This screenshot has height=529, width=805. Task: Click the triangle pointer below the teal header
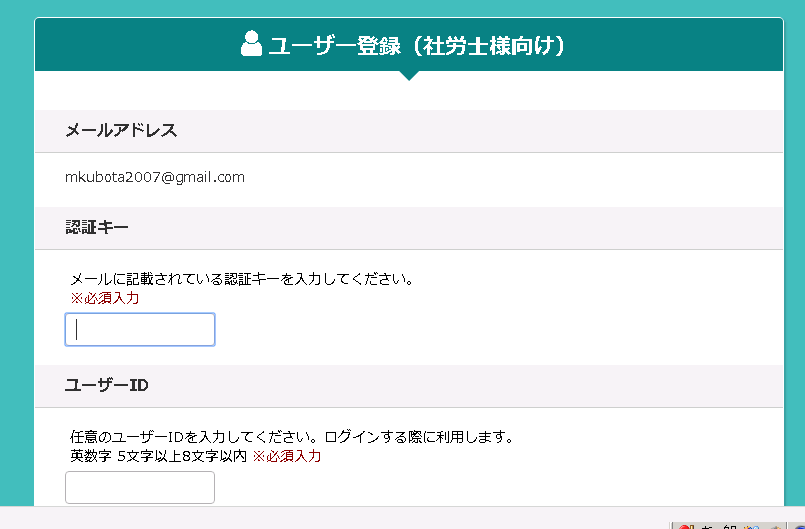[x=409, y=75]
